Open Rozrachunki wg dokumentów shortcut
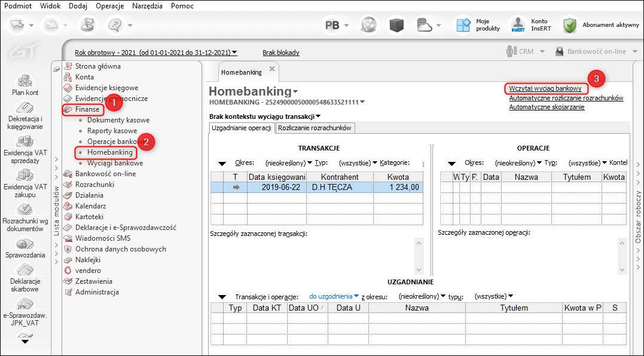 (x=25, y=210)
